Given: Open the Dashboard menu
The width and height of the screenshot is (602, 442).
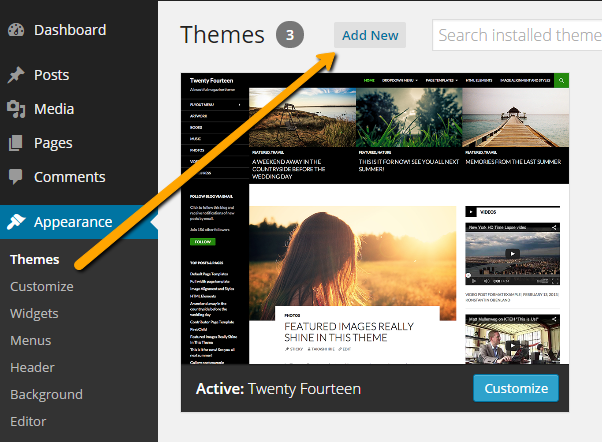Looking at the screenshot, I should coord(70,30).
